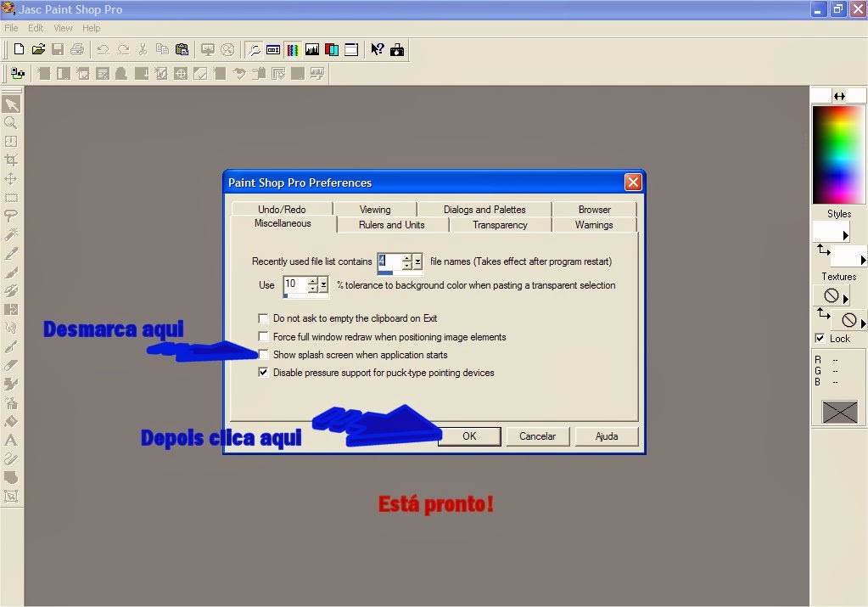
Task: Select the Arrow tool
Action: click(x=12, y=104)
